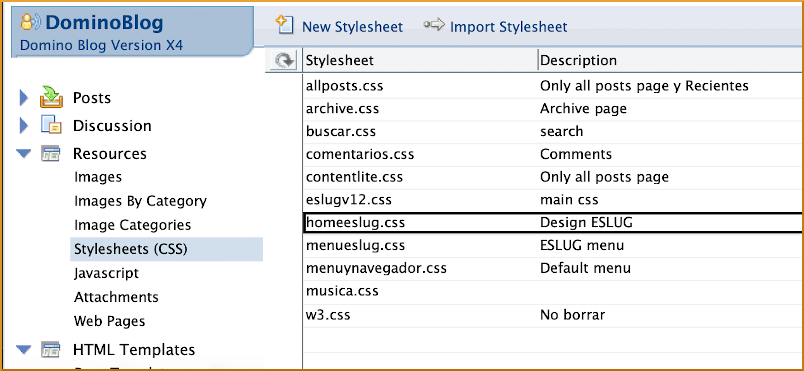The height and width of the screenshot is (371, 804).
Task: Select contentlite.css stylesheet
Action: (x=354, y=177)
